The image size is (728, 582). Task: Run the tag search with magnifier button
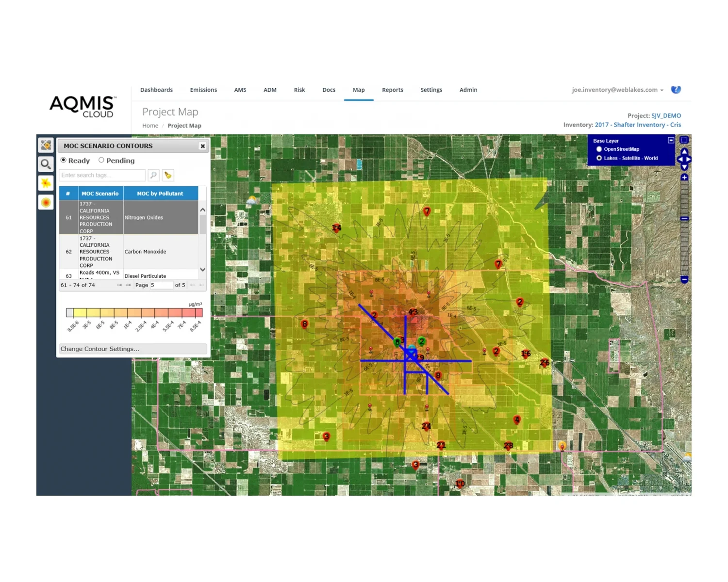coord(153,175)
